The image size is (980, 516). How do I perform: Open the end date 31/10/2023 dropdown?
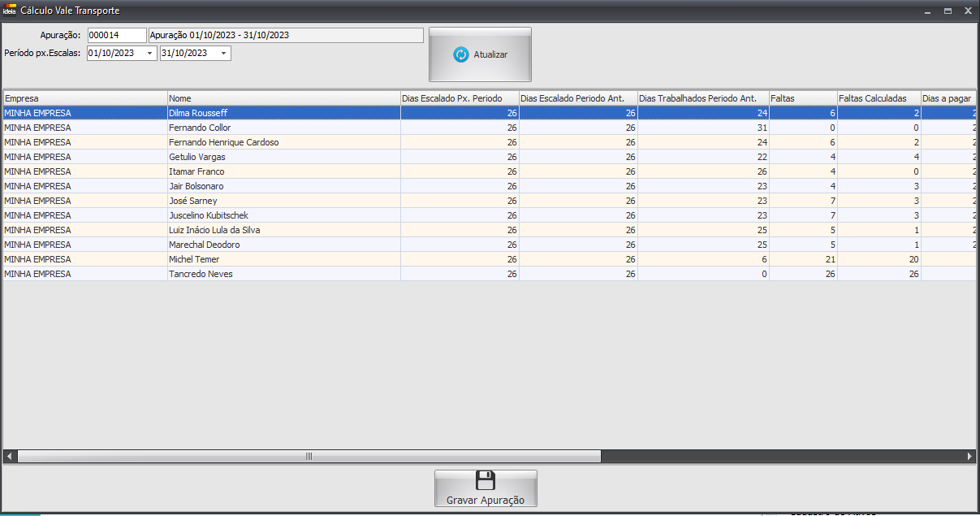tap(223, 54)
